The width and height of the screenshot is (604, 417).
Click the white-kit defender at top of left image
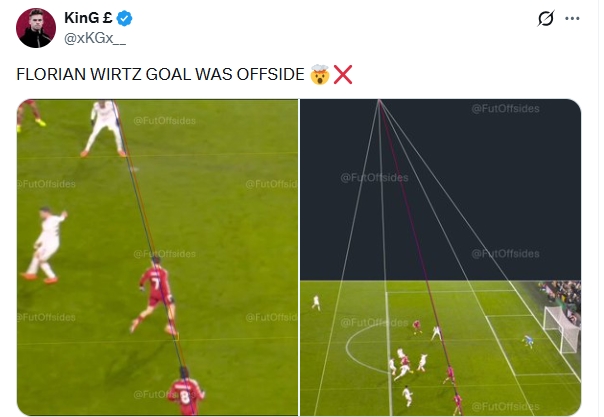click(105, 128)
